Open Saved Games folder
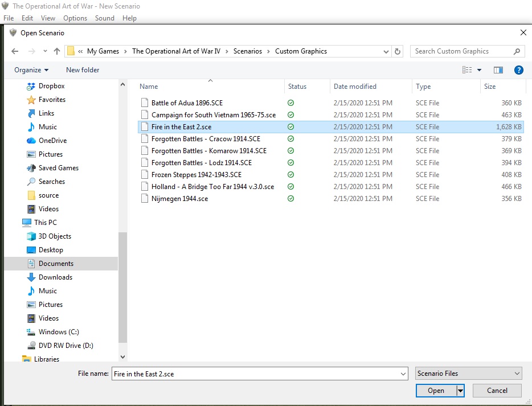The image size is (532, 406). [x=58, y=167]
